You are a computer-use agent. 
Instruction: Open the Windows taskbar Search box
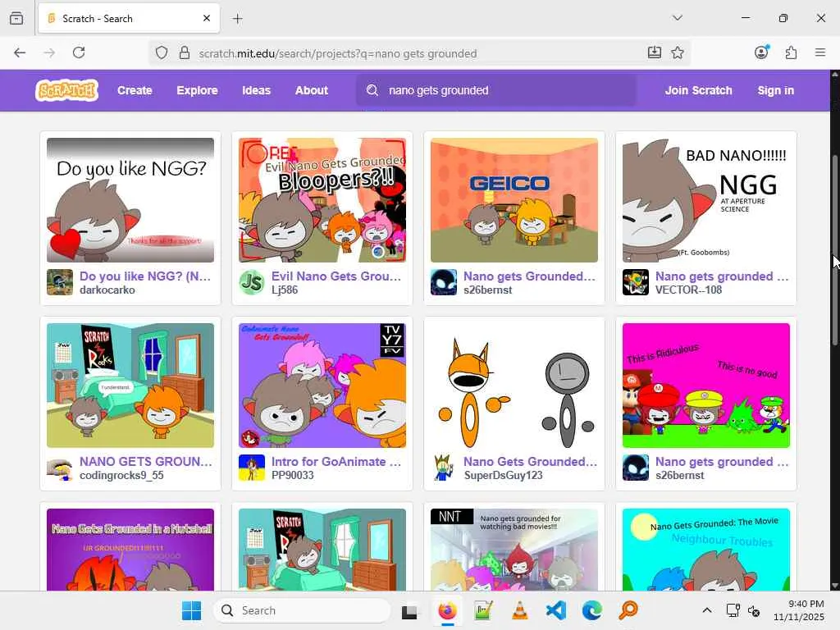pyautogui.click(x=302, y=610)
